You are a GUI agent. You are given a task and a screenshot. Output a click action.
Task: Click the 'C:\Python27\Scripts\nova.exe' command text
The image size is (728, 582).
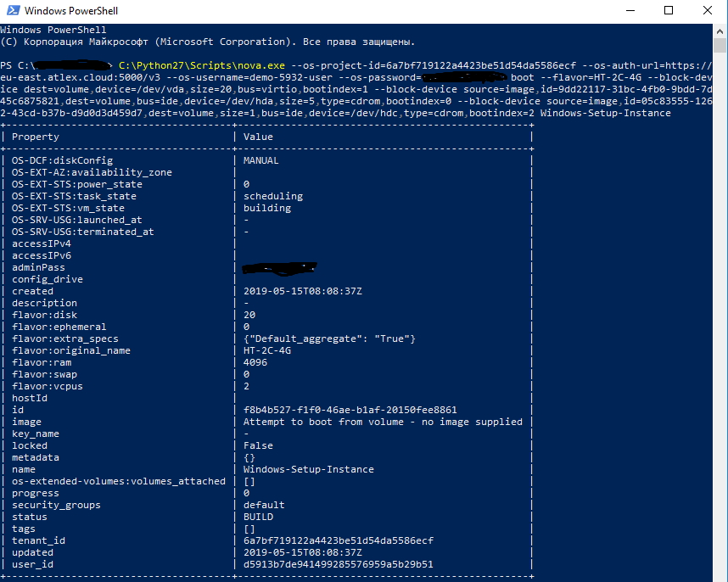click(202, 65)
